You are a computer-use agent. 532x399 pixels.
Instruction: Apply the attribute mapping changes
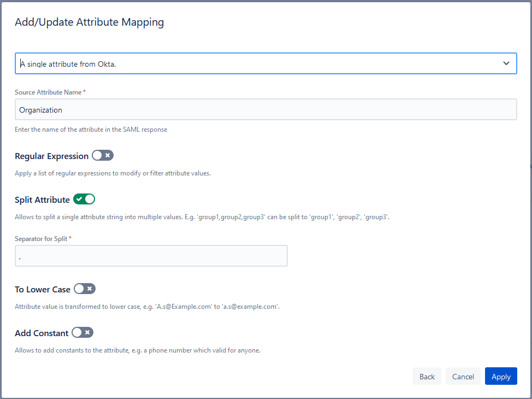500,376
